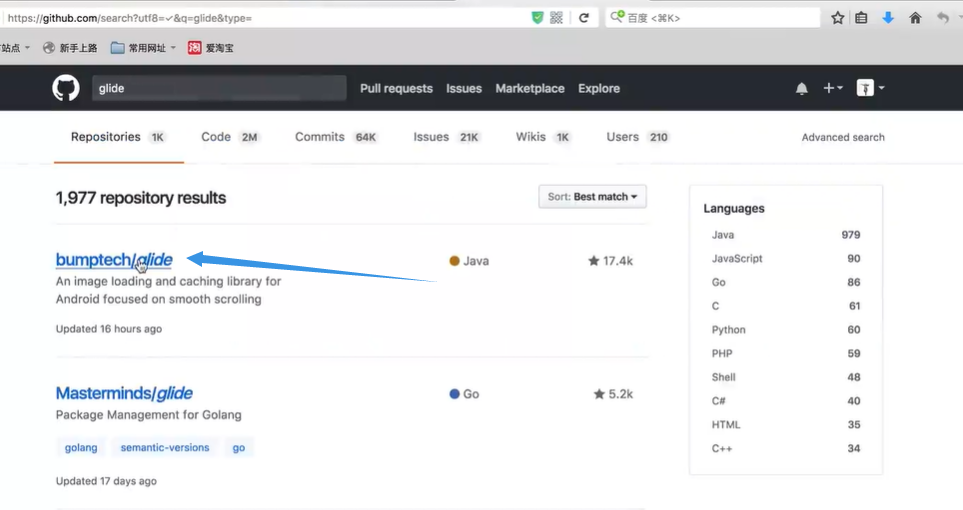Expand the 常用网址 bookmarks folder
The height and width of the screenshot is (510, 963).
tap(143, 48)
